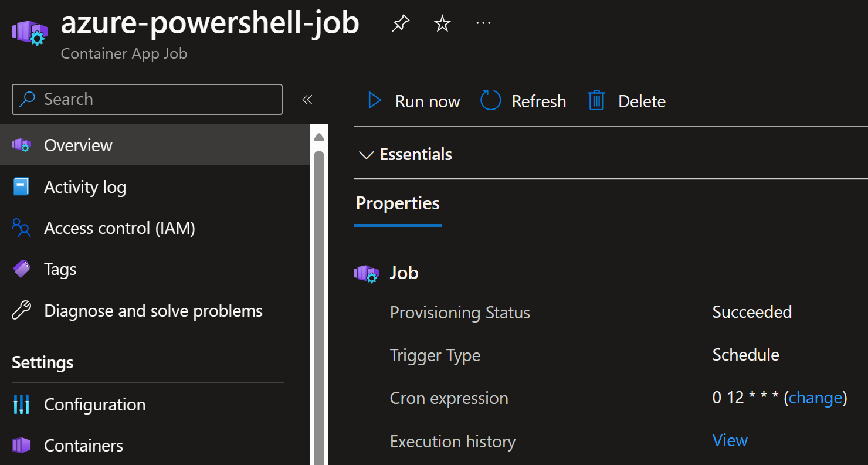Click the azure-powershell-job title
The image size is (868, 465).
210,23
